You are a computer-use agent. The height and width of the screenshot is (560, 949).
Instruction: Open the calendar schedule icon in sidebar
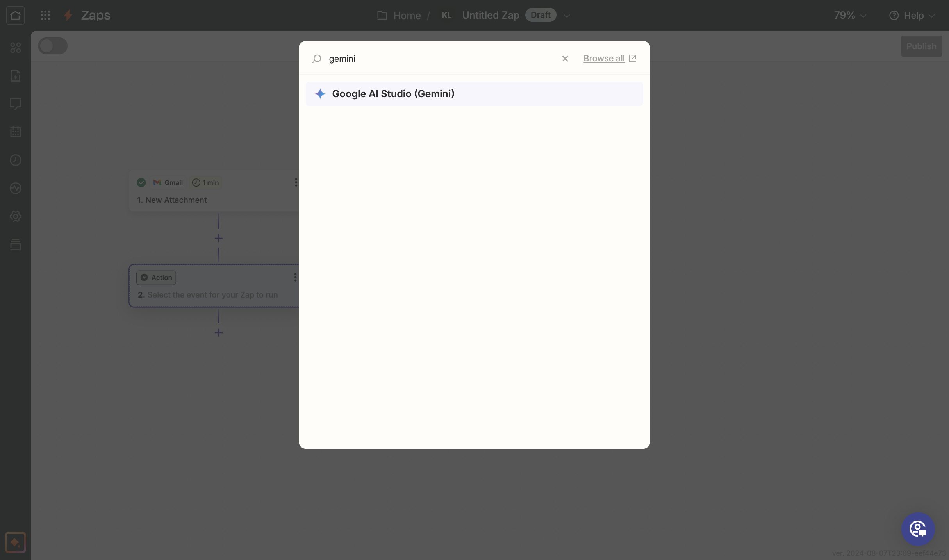coord(16,132)
